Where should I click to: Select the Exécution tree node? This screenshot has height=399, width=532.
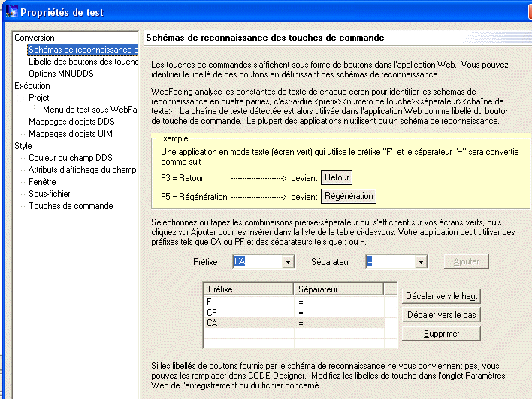click(32, 86)
